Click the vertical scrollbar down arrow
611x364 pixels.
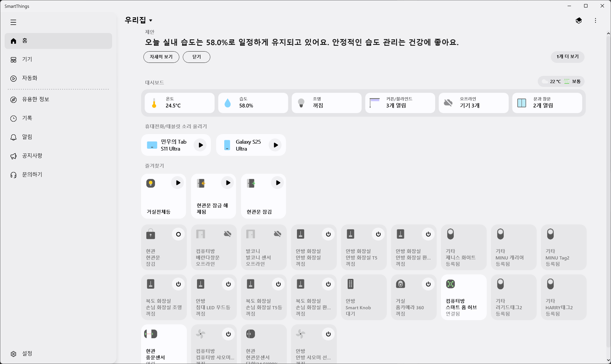(608, 360)
